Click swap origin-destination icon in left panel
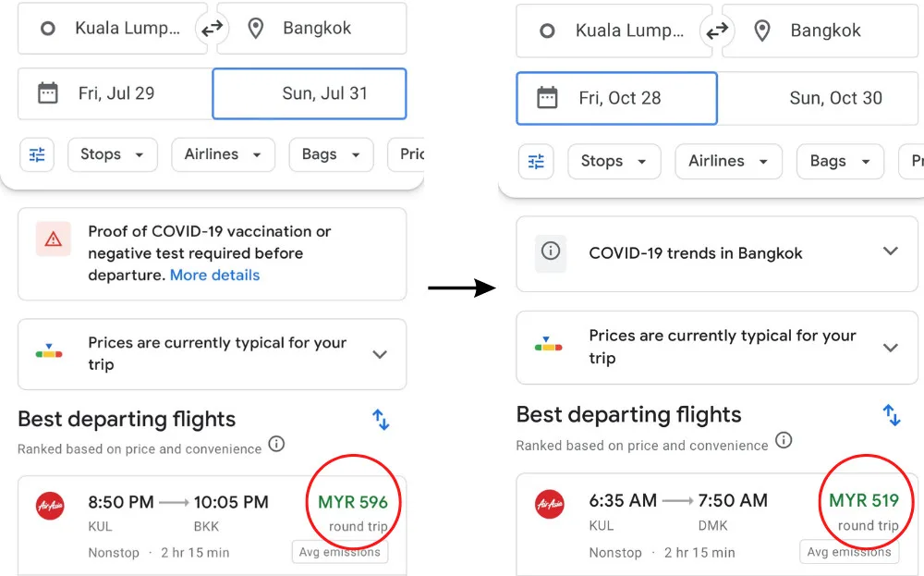 pos(213,29)
